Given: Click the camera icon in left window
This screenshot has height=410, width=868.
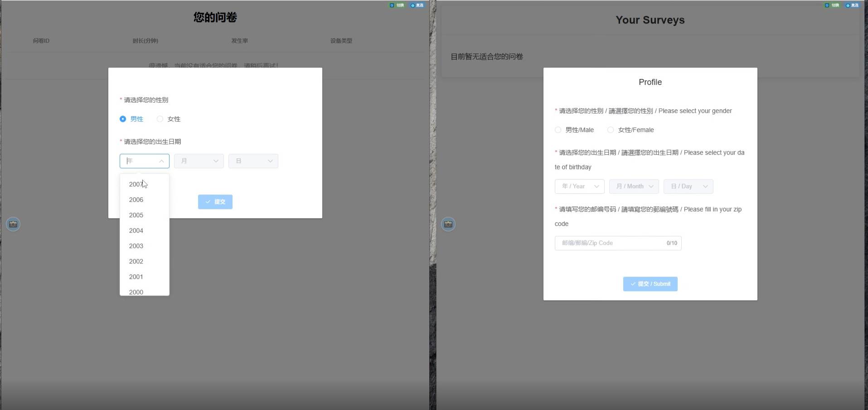Looking at the screenshot, I should point(13,224).
